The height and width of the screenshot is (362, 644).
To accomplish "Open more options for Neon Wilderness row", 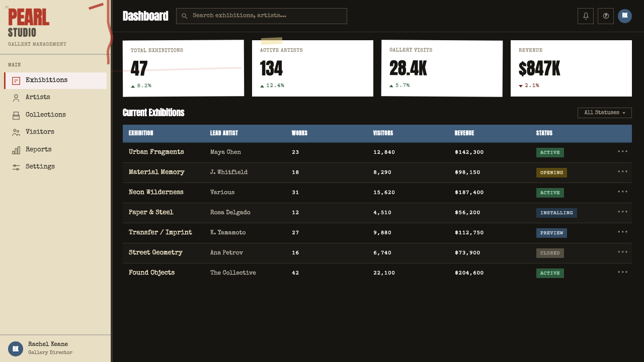I will click(x=623, y=192).
